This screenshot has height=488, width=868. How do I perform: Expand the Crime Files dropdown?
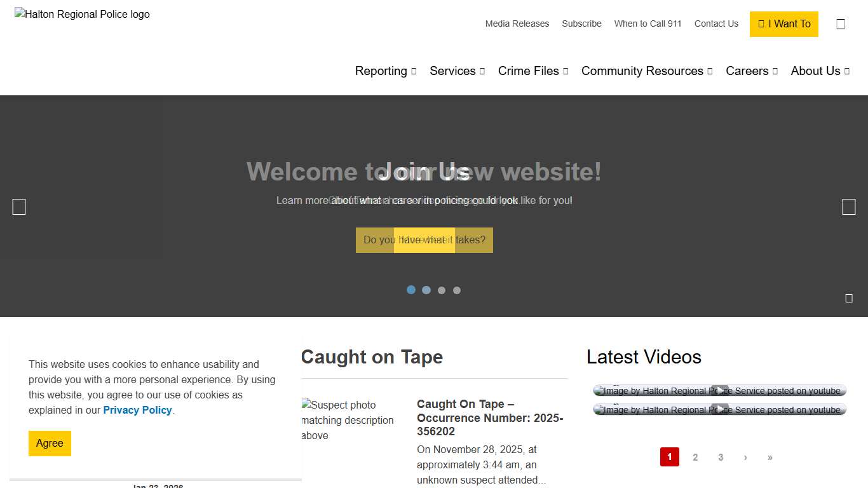pos(532,71)
